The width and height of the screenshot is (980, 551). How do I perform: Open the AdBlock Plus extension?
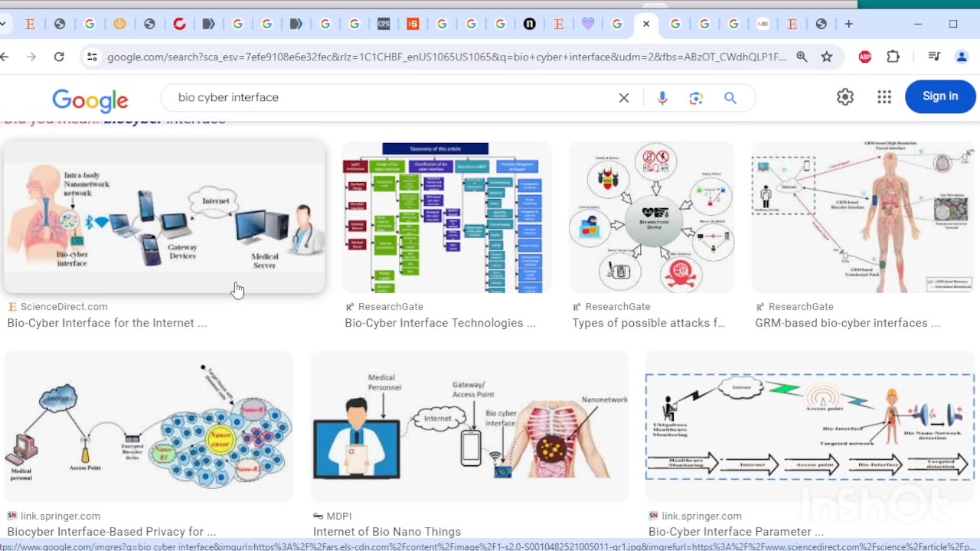[x=865, y=57]
